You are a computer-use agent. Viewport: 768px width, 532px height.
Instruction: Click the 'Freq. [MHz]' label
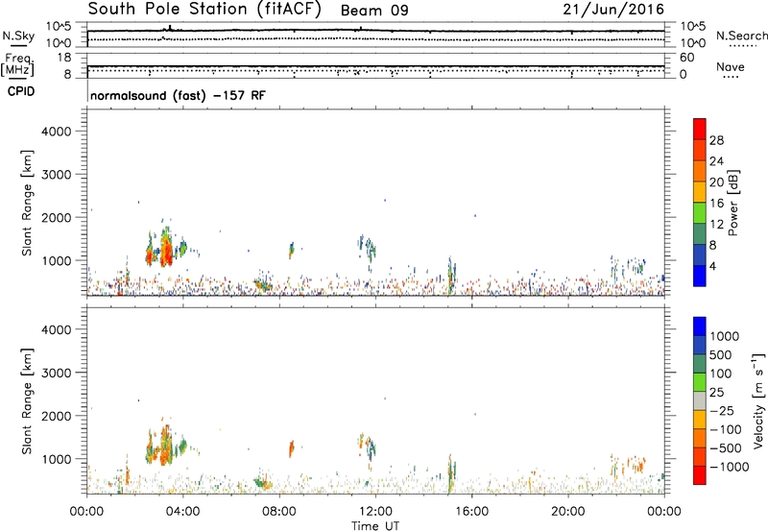[19, 64]
